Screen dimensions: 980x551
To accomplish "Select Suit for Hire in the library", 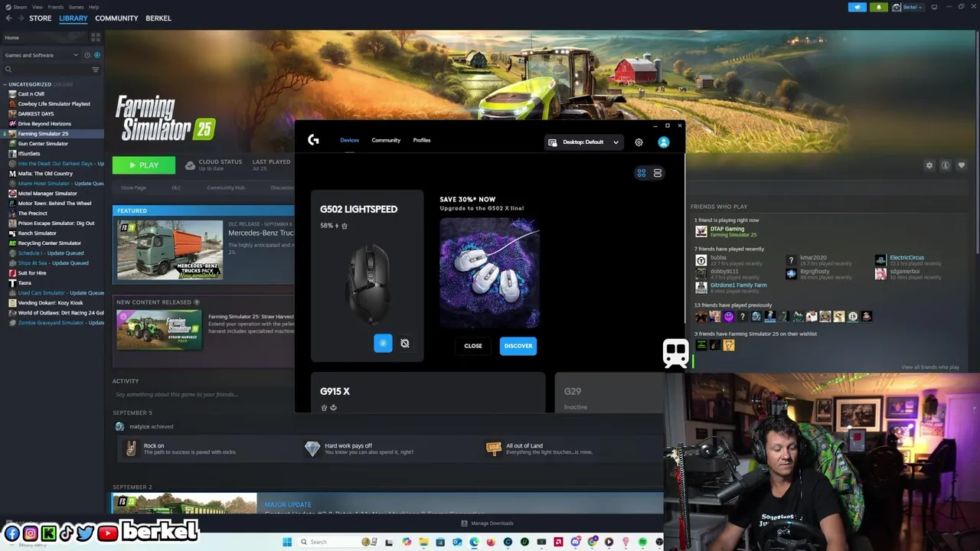I will 32,273.
